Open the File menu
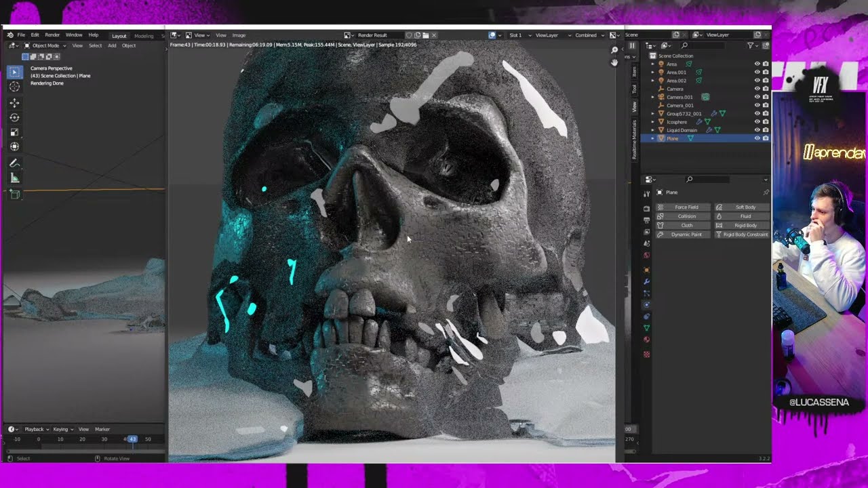This screenshot has height=488, width=868. click(x=21, y=35)
